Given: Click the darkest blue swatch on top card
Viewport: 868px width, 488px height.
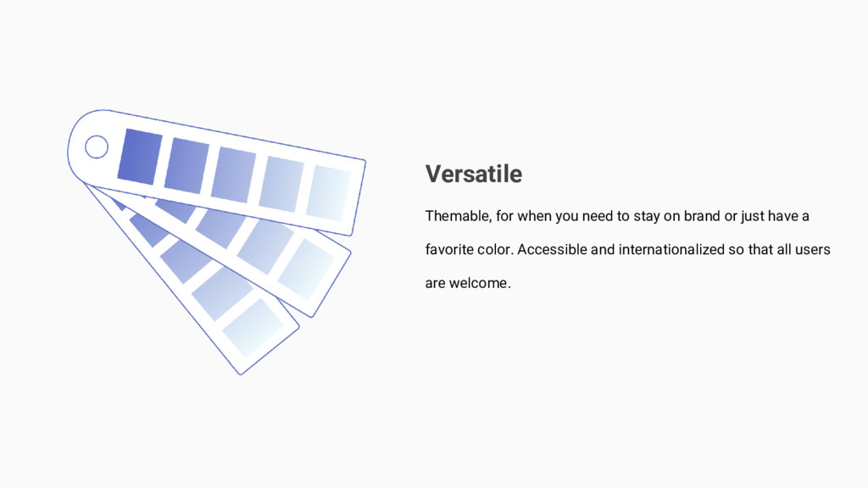Looking at the screenshot, I should (x=141, y=156).
